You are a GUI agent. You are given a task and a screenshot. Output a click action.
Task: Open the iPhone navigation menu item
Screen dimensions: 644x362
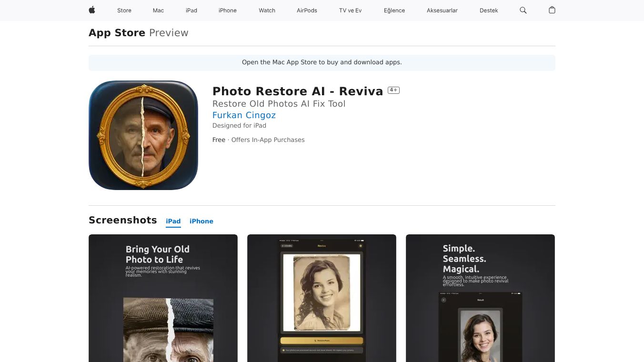point(227,10)
